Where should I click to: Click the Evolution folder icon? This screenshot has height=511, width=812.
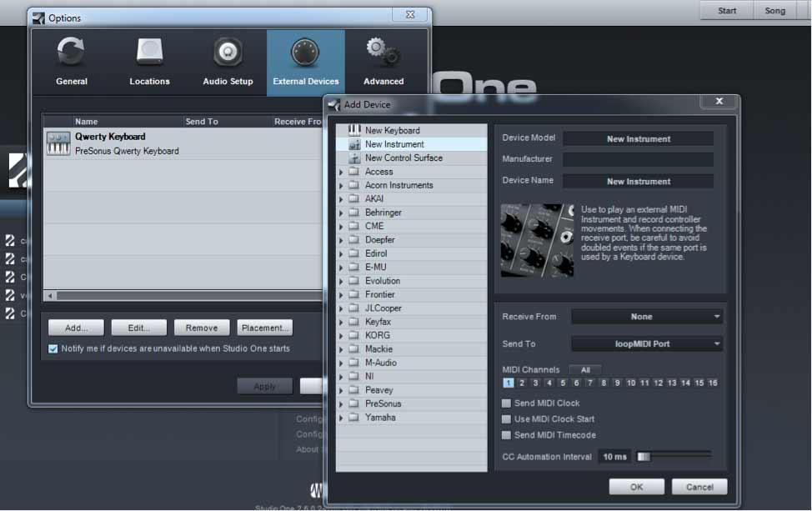tap(354, 281)
